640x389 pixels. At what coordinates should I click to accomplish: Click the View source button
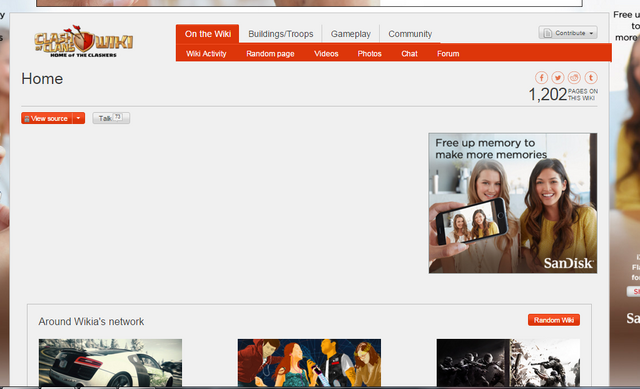[47, 118]
